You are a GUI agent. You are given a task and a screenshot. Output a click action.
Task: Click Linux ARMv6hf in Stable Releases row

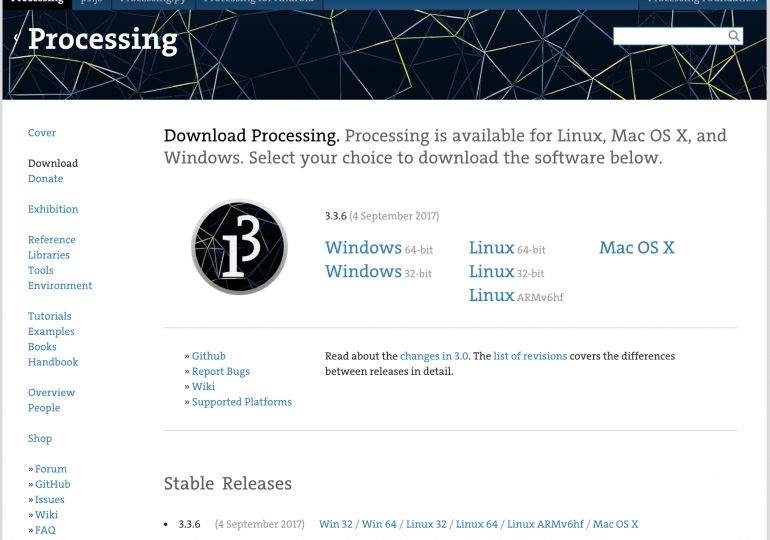(x=546, y=524)
